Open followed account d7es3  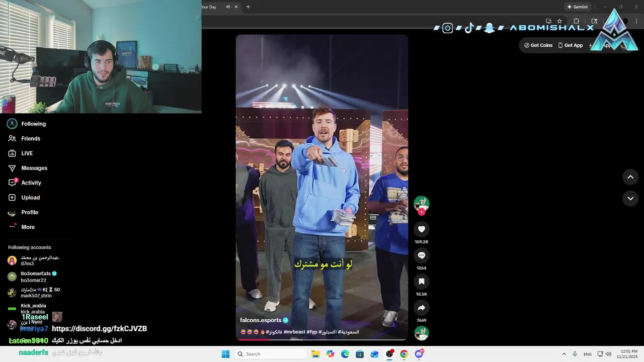(34, 260)
